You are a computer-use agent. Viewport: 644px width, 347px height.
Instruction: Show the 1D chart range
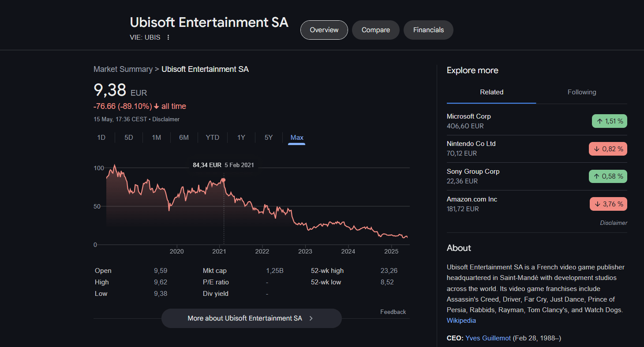(101, 138)
